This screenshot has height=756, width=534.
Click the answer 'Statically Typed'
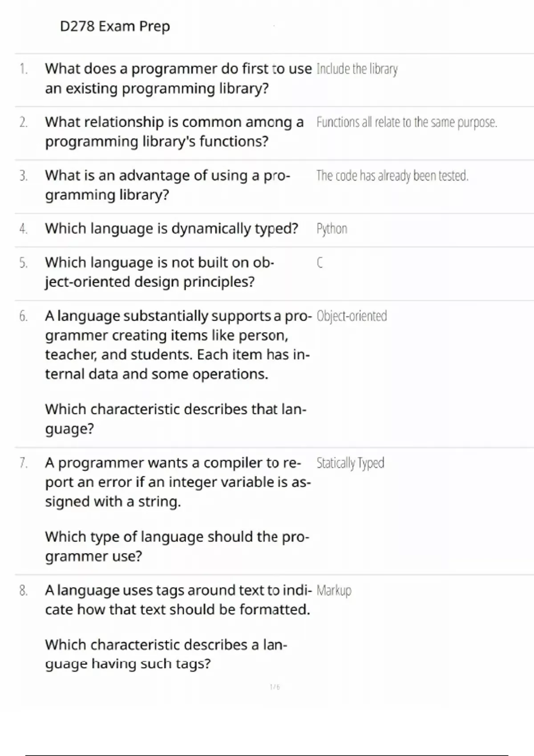pyautogui.click(x=350, y=463)
